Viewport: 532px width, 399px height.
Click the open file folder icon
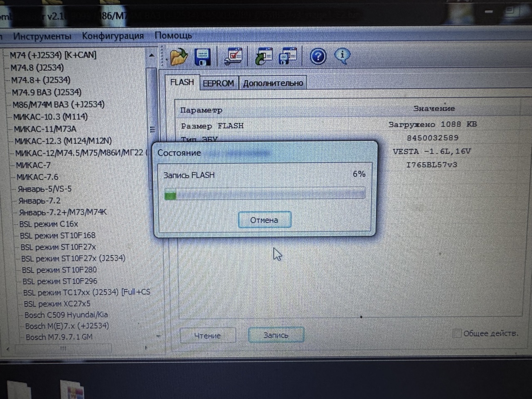[179, 57]
